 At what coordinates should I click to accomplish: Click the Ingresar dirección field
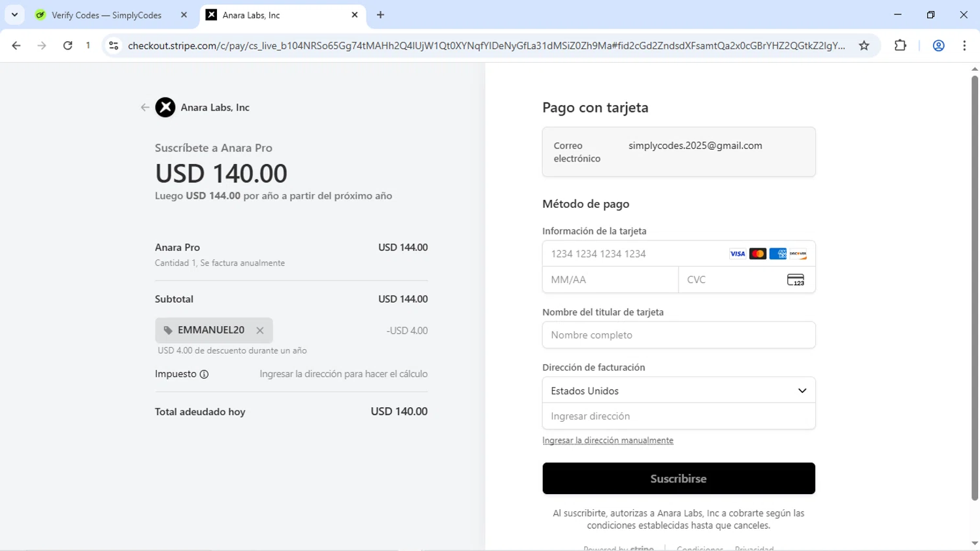pyautogui.click(x=679, y=416)
